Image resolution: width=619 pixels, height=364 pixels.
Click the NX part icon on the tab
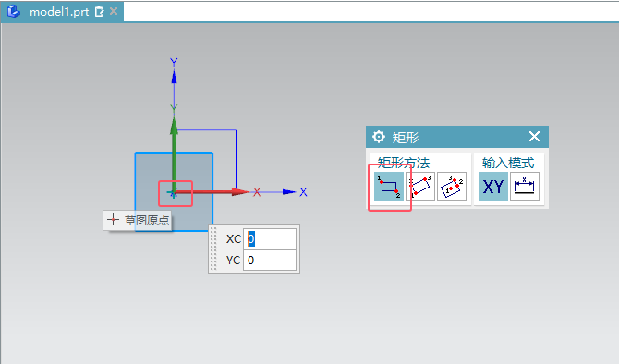(14, 11)
